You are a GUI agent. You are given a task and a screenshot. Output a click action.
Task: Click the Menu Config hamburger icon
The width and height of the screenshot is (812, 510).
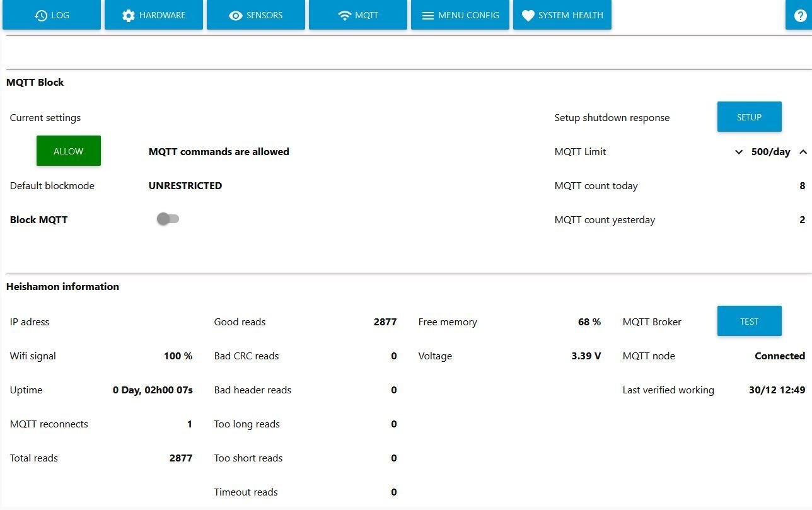point(428,15)
